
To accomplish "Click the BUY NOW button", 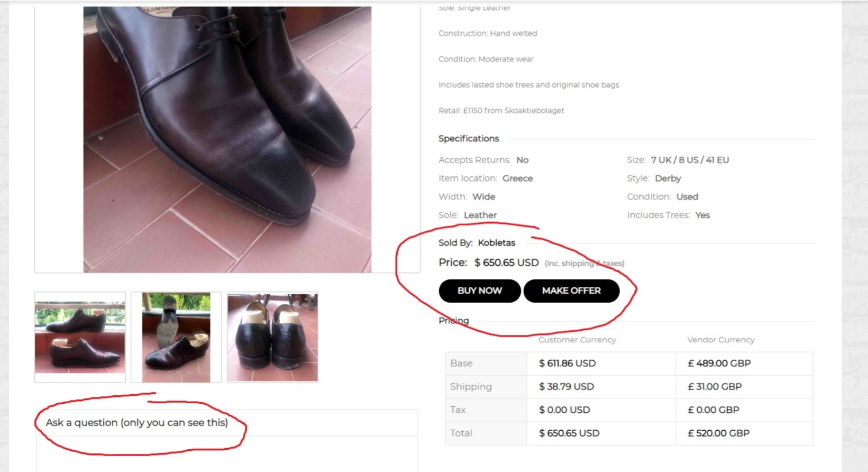I will (x=479, y=291).
